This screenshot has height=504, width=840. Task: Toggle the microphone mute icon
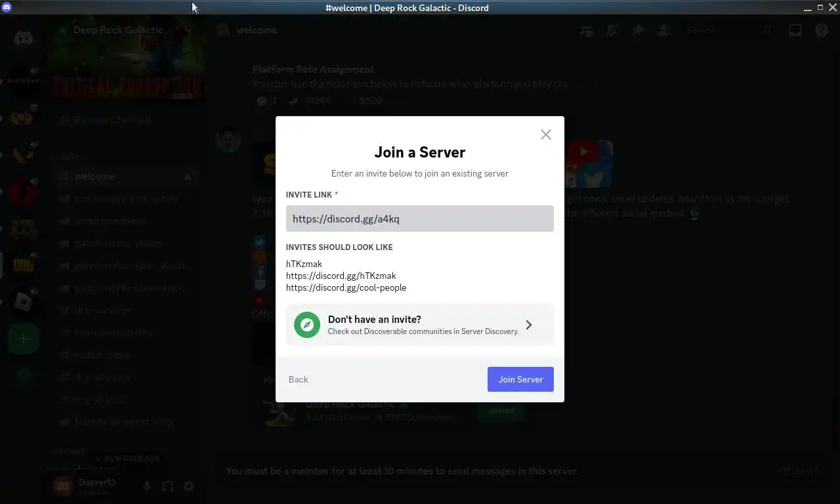coord(147,486)
